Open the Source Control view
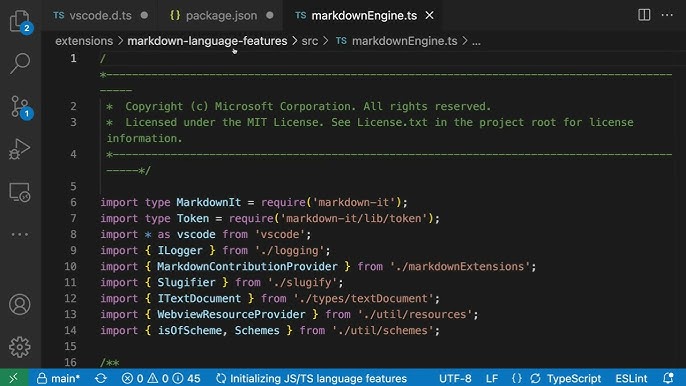This screenshot has height=386, width=686. point(20,107)
